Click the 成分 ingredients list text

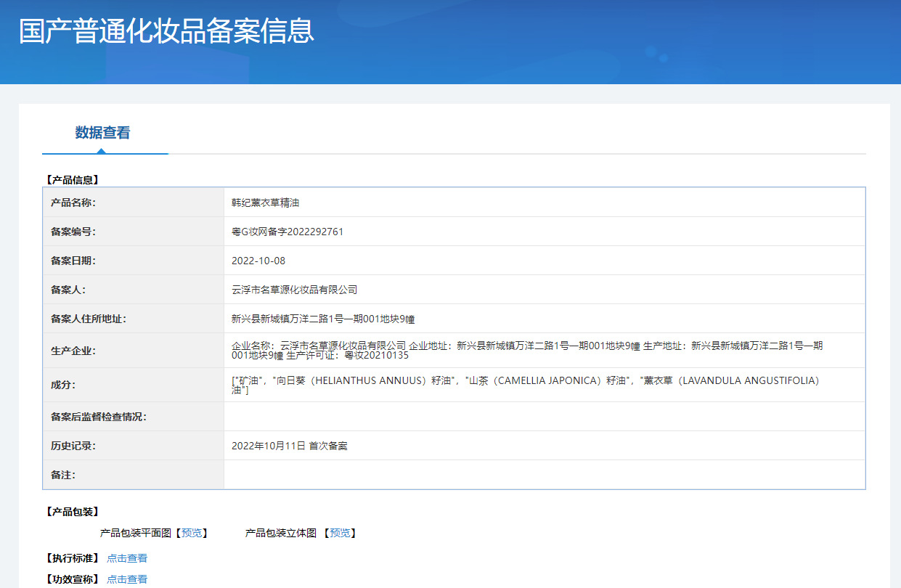(524, 385)
